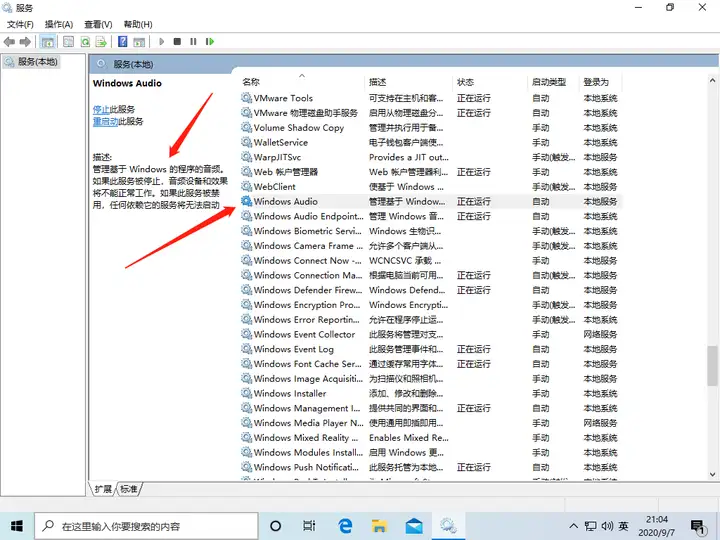
Task: Toggle the Show/Hide Action Pane icon
Action: coord(139,42)
